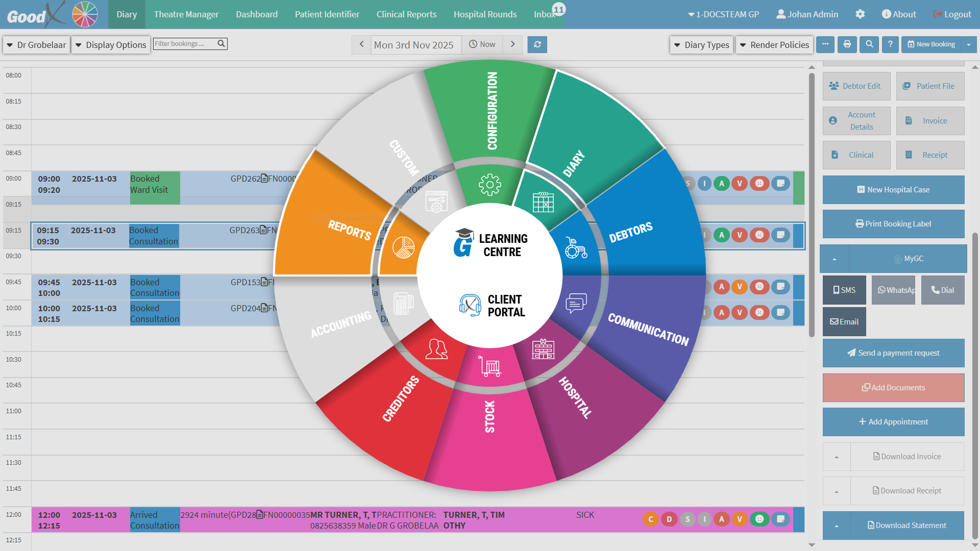Click the question mark help icon
Viewport: 980px width, 551px height.
(x=890, y=44)
